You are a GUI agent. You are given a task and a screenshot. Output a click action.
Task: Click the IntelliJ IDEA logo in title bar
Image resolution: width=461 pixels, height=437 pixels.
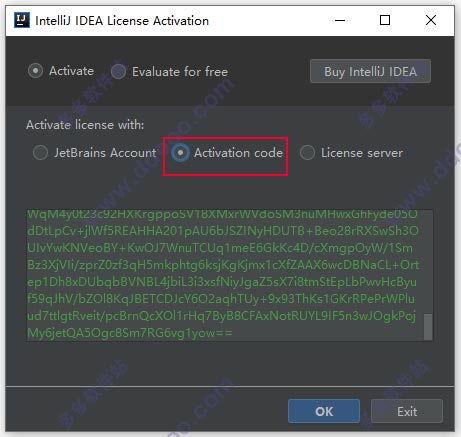22,20
